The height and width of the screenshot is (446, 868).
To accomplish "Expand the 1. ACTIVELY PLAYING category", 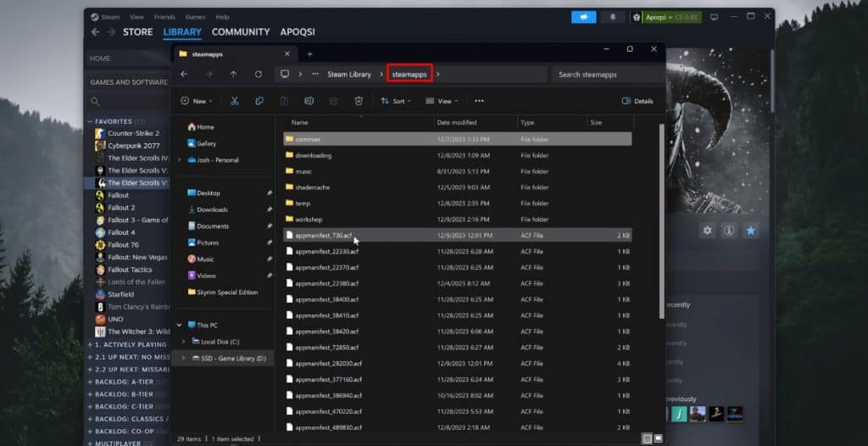I will tap(90, 344).
